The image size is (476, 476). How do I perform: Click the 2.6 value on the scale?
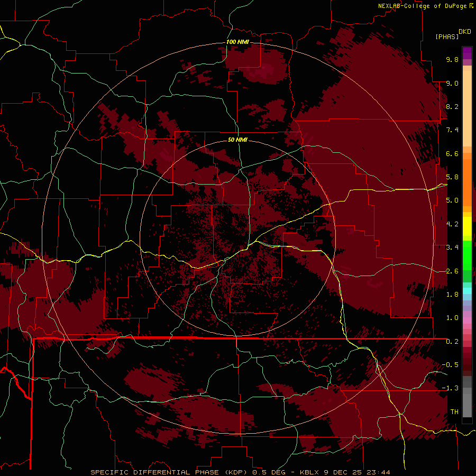point(452,271)
